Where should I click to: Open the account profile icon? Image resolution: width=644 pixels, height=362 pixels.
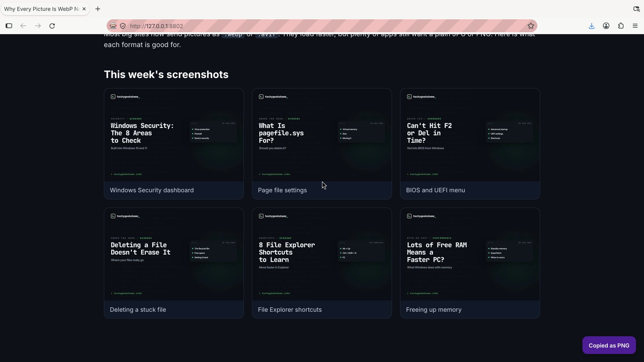click(x=606, y=26)
